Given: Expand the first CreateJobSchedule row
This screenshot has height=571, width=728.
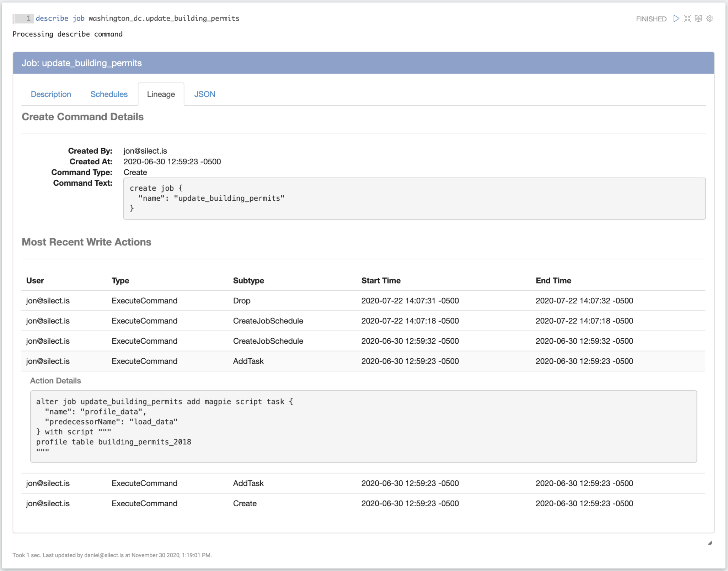Looking at the screenshot, I should [x=268, y=321].
